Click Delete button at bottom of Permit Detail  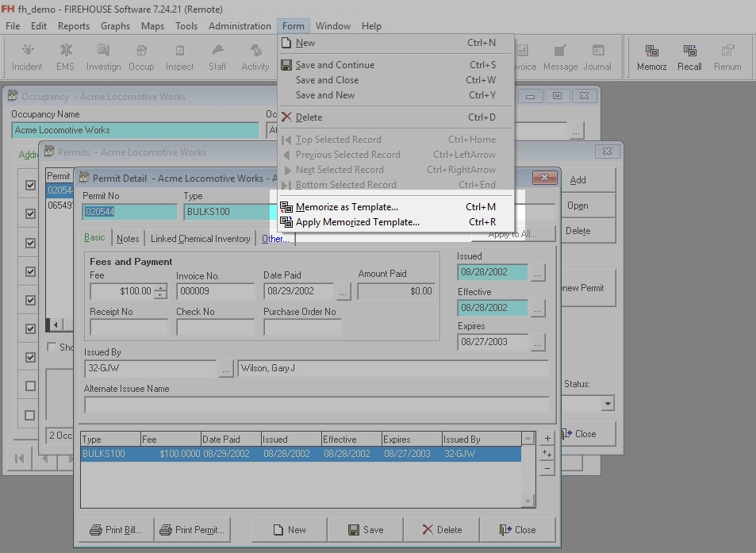pos(442,530)
